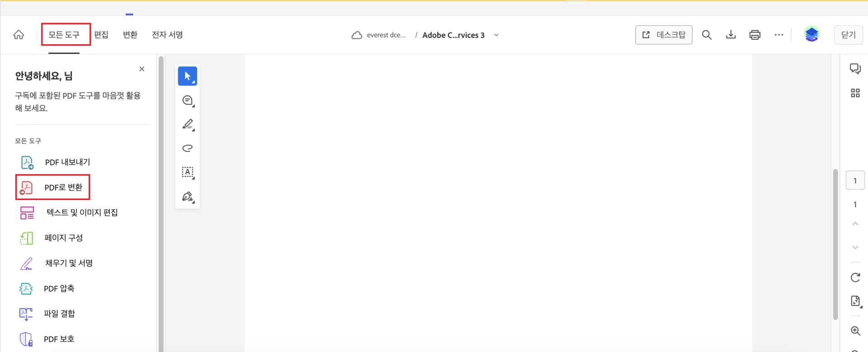The image size is (868, 352).
Task: Open PDF 내보내기 tool
Action: point(55,162)
